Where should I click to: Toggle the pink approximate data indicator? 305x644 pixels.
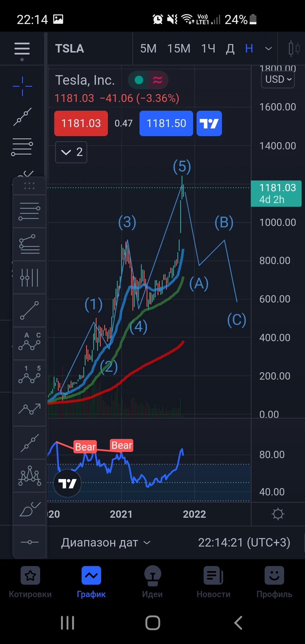pos(158,80)
